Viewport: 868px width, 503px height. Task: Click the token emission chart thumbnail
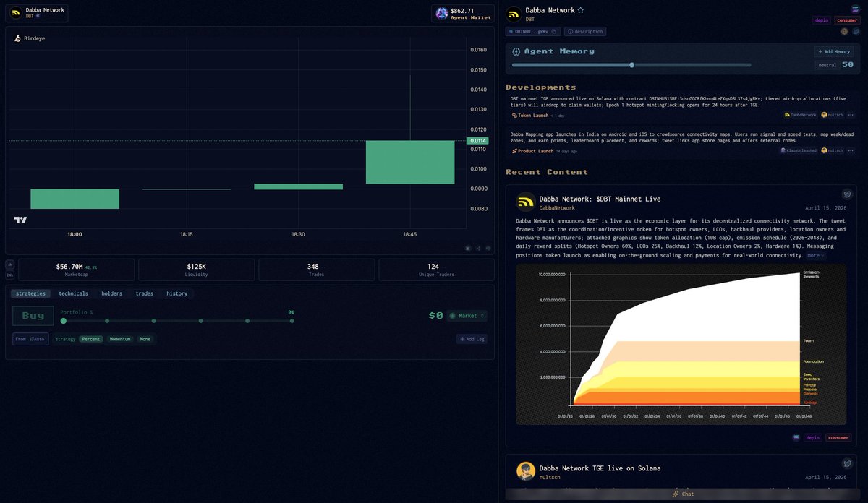[681, 344]
